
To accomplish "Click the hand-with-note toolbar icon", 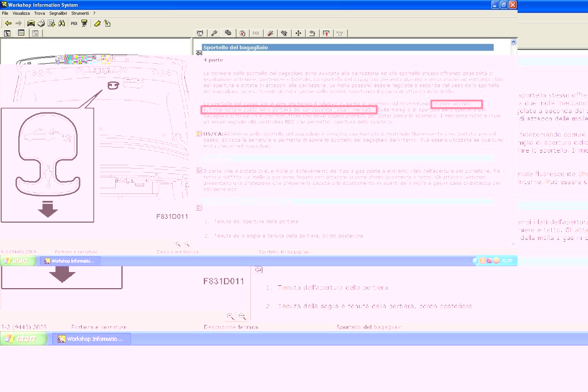I will click(x=107, y=23).
